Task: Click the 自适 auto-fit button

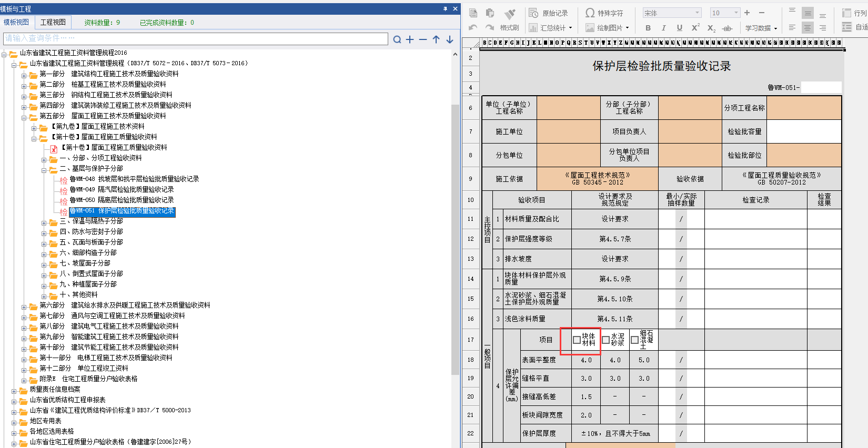Action: pyautogui.click(x=855, y=27)
